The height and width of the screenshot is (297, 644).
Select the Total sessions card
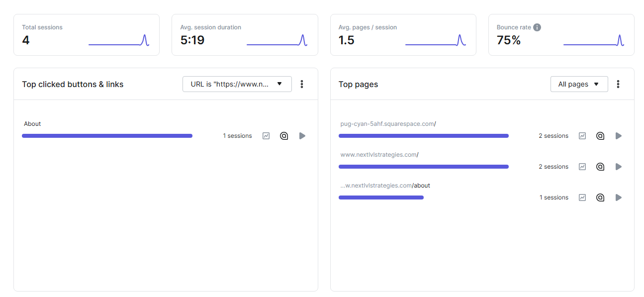pyautogui.click(x=87, y=35)
